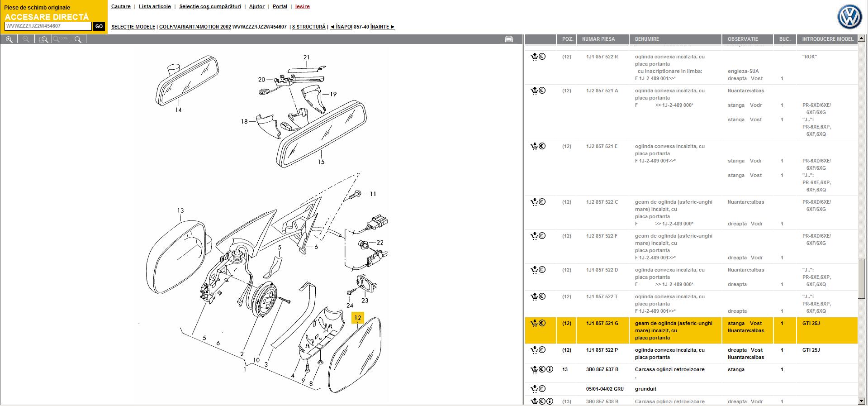The width and height of the screenshot is (868, 406).
Task: Click the plain magnifier fit tool
Action: 78,39
